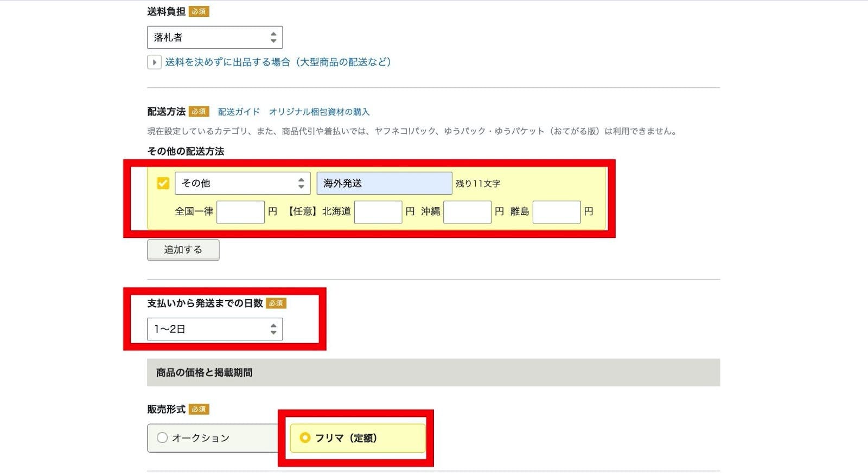
Task: Select the オークション radio button
Action: point(162,438)
